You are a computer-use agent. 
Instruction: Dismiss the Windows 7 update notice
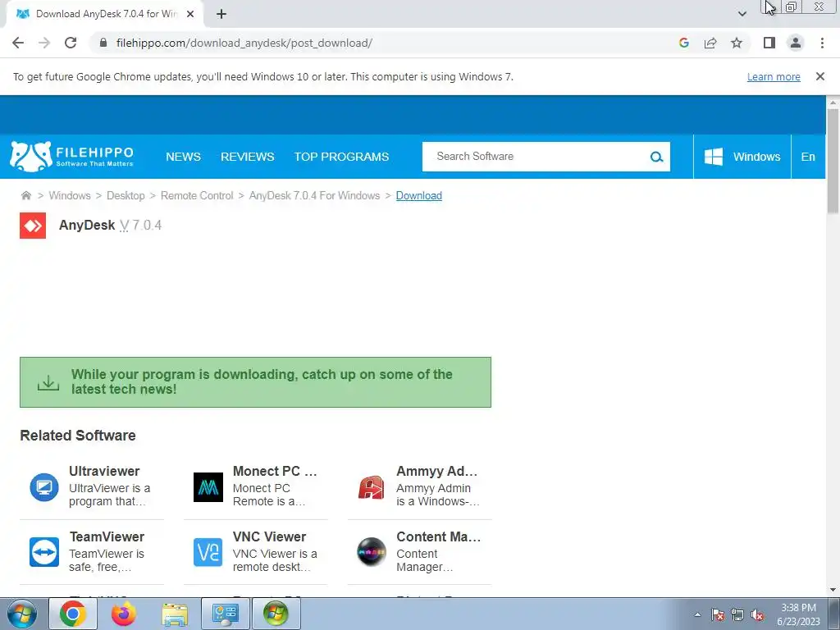819,76
